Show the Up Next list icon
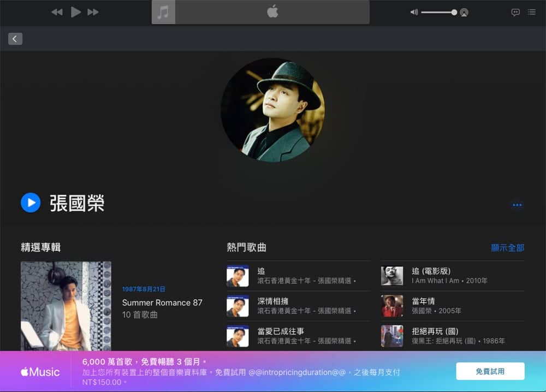546x392 pixels. 532,12
